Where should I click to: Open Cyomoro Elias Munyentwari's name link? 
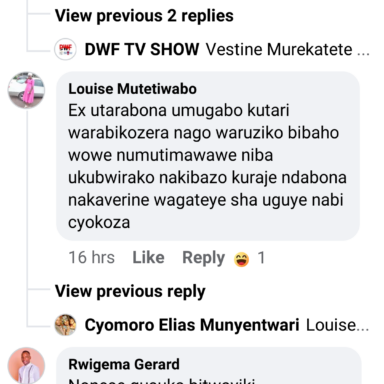coord(192,325)
